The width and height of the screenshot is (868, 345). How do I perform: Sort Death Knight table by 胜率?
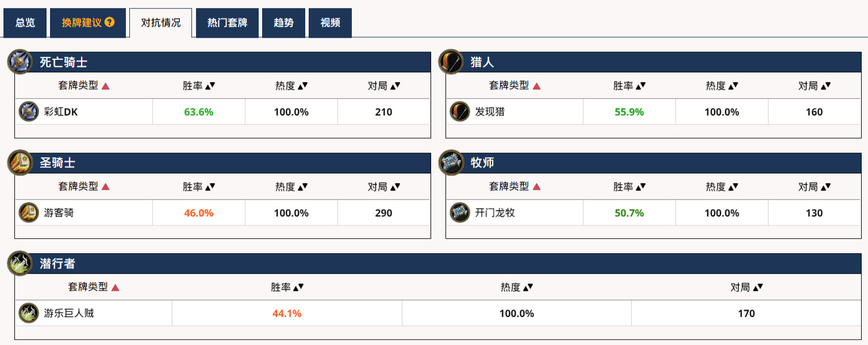point(199,86)
